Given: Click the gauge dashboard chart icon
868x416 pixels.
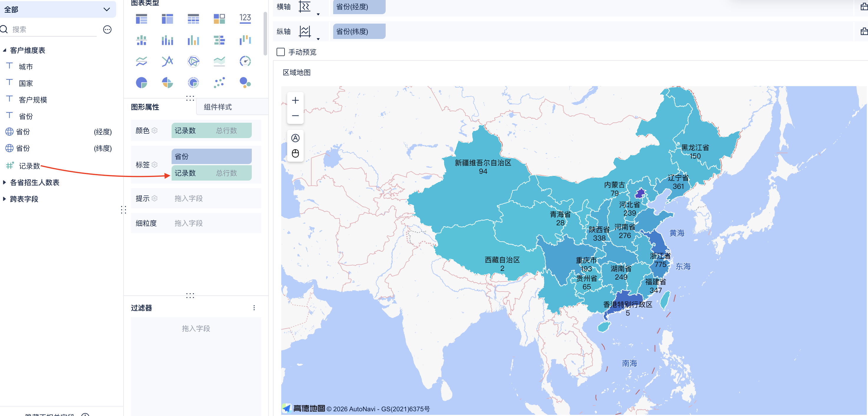Looking at the screenshot, I should pyautogui.click(x=245, y=61).
